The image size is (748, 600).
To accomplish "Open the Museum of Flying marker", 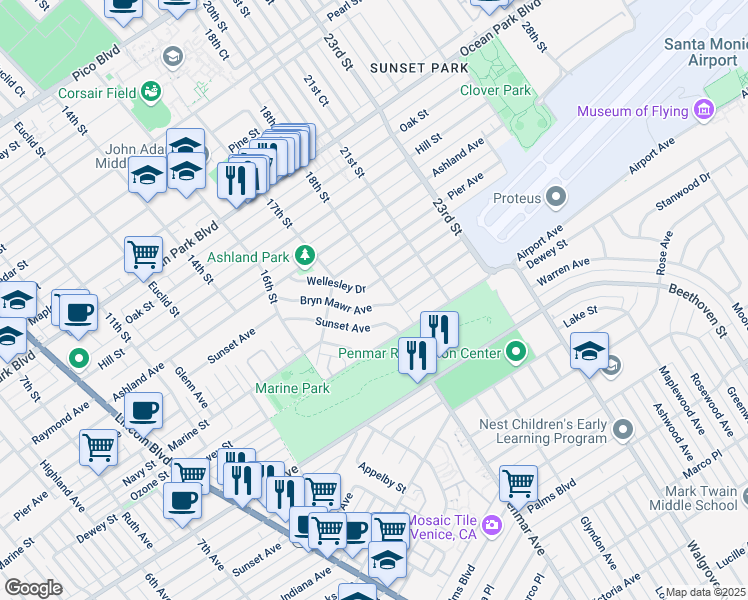I will pyautogui.click(x=705, y=109).
